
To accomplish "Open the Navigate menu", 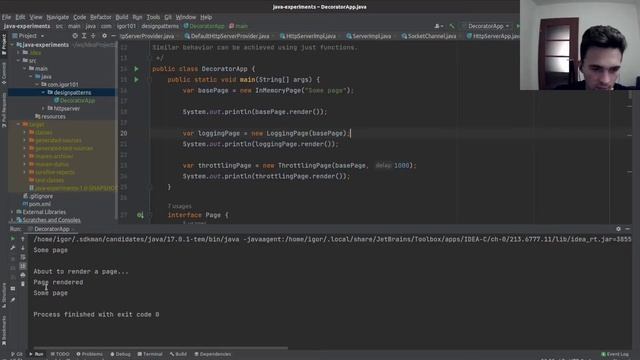I will click(x=58, y=17).
